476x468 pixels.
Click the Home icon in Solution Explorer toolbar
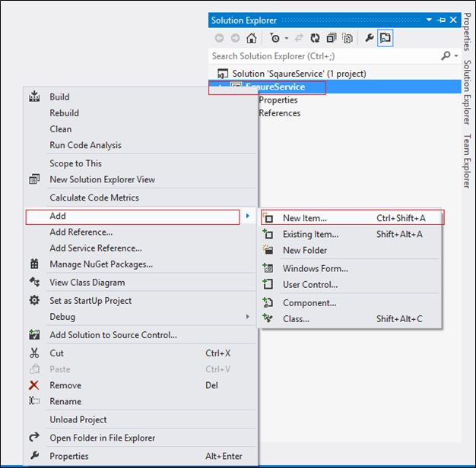pyautogui.click(x=251, y=38)
